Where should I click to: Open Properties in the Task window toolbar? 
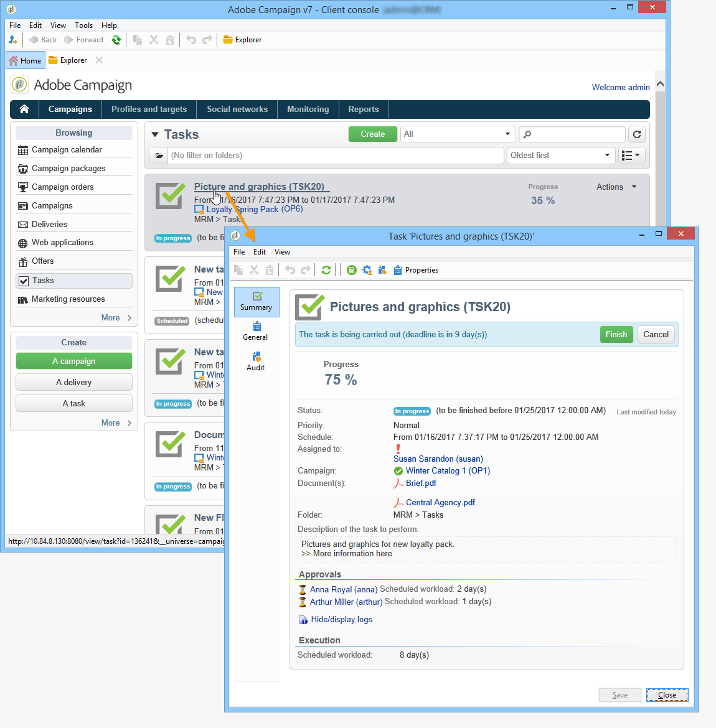coord(416,270)
